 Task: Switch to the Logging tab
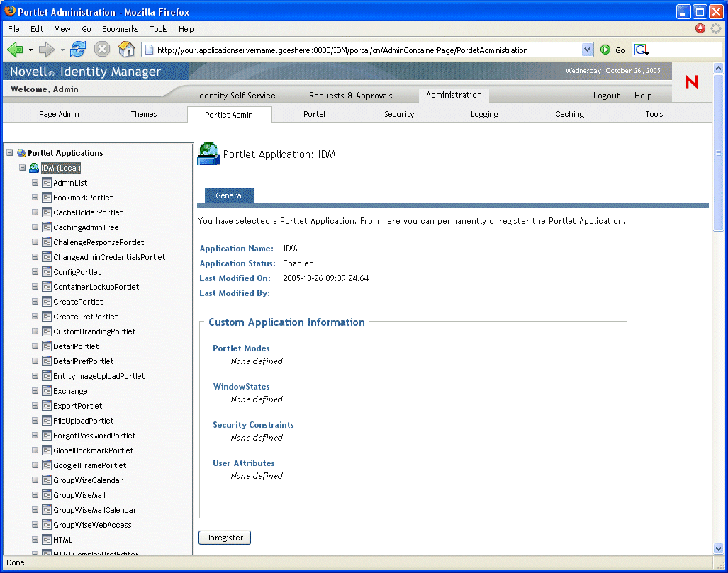point(484,114)
